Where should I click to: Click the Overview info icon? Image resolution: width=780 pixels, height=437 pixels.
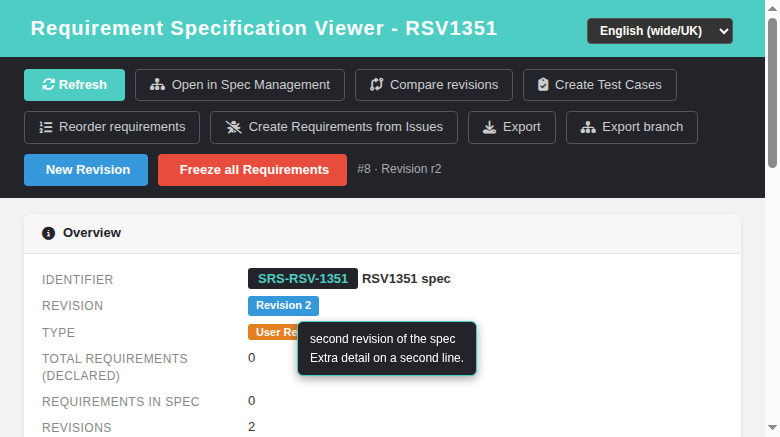click(48, 233)
